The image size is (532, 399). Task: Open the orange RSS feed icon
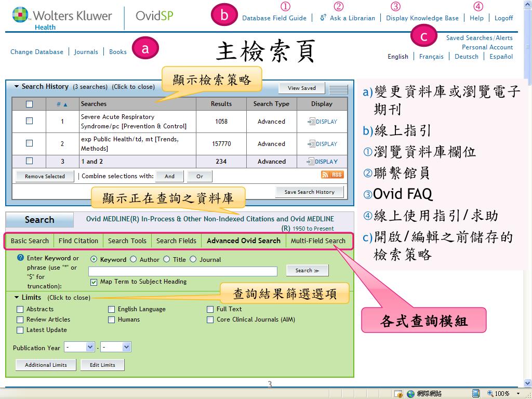pos(332,175)
